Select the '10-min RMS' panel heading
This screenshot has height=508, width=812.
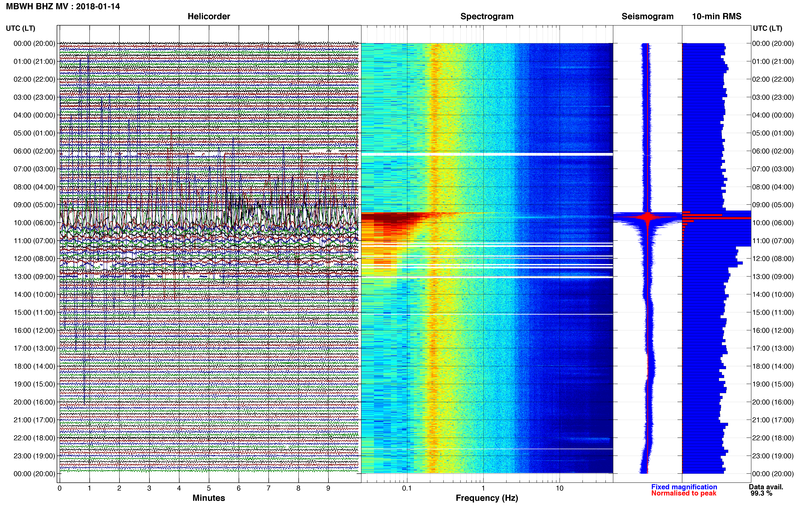[x=717, y=16]
